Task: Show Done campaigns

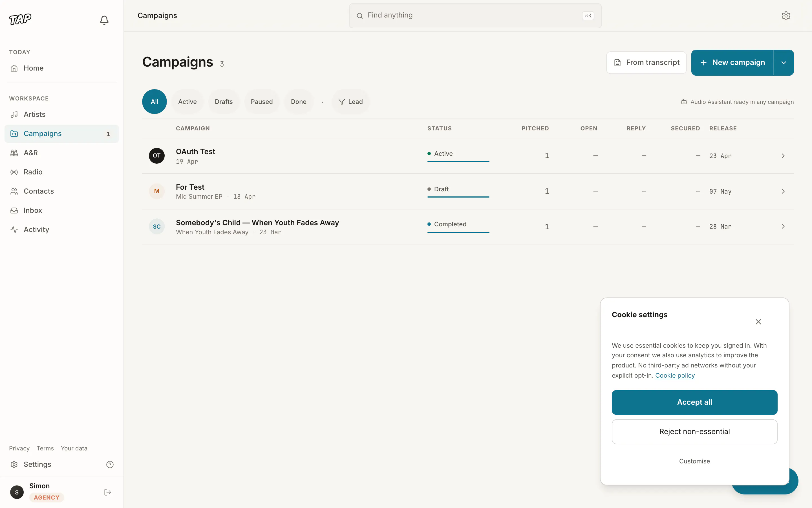Action: coord(299,102)
